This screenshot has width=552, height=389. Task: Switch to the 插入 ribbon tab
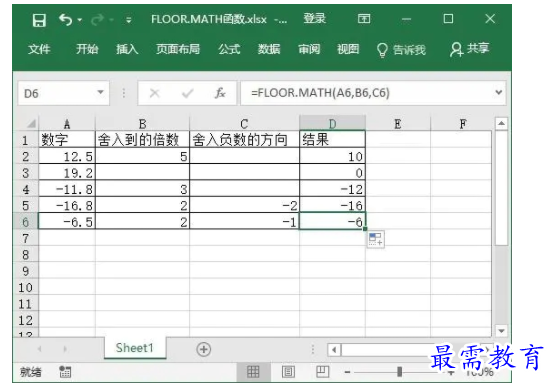(127, 49)
